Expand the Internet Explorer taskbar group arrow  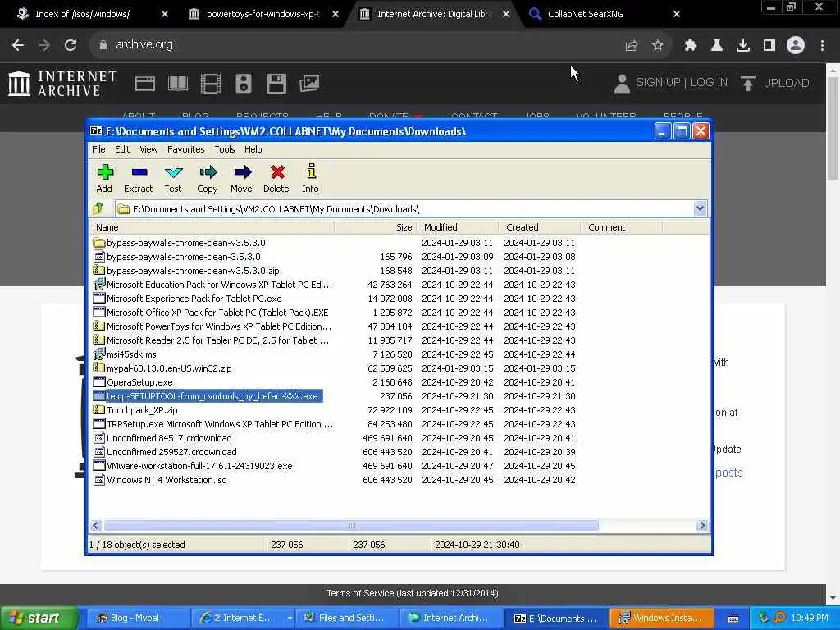(x=290, y=618)
